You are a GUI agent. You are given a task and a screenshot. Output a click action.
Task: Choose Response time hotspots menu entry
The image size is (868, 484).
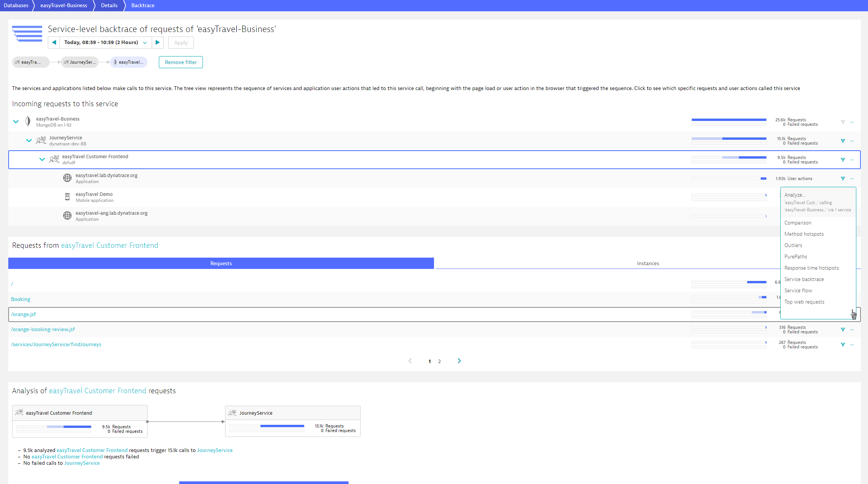(812, 268)
